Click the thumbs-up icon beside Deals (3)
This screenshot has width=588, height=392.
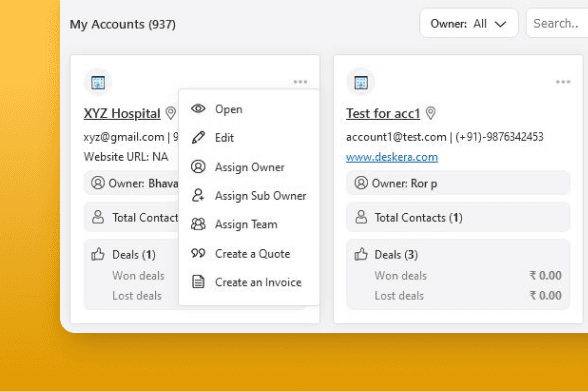(x=361, y=254)
